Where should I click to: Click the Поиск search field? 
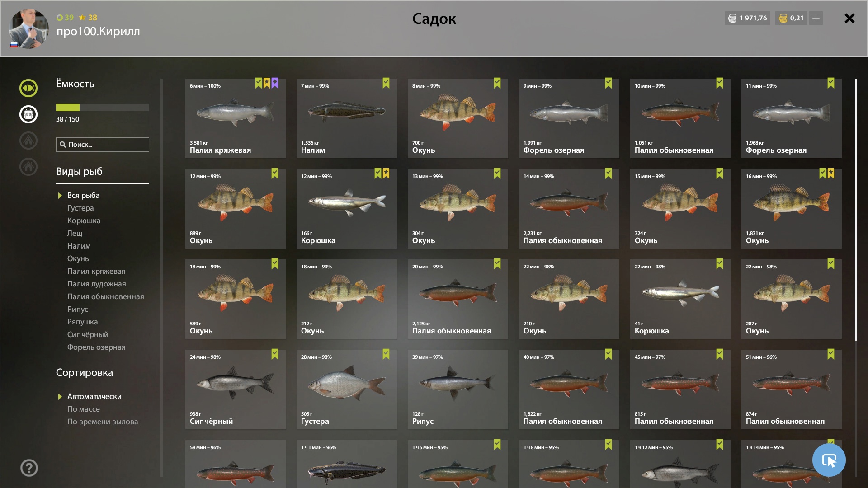[x=103, y=145]
